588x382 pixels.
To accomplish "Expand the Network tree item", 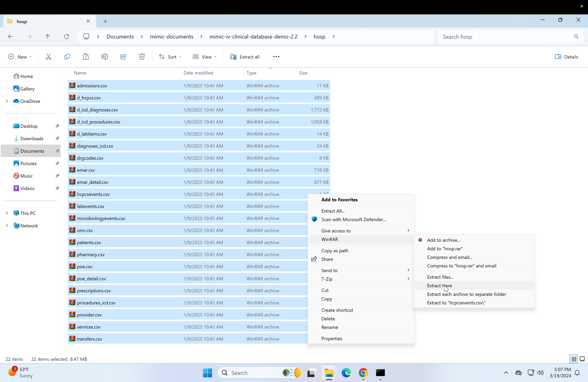I will pos(7,225).
